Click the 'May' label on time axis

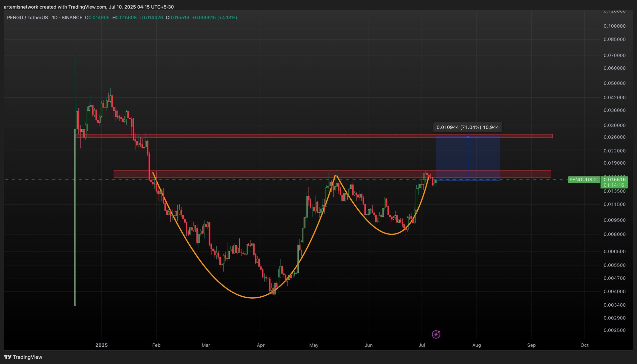click(x=314, y=345)
